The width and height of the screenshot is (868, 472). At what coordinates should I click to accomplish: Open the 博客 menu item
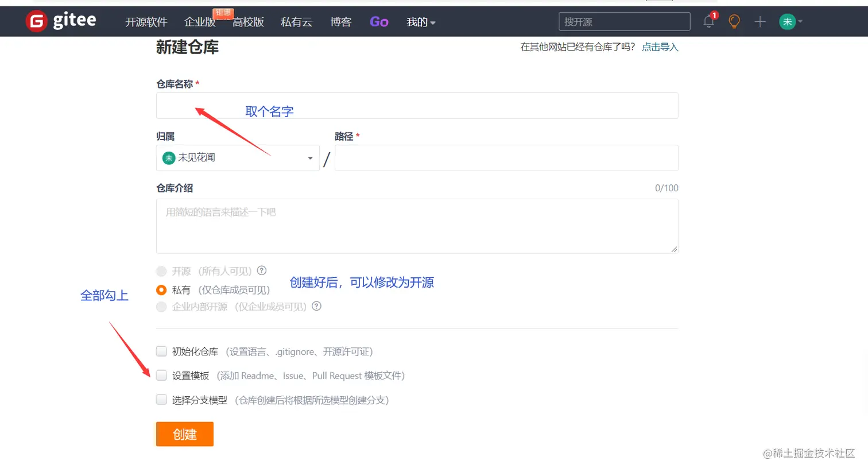[x=340, y=22]
